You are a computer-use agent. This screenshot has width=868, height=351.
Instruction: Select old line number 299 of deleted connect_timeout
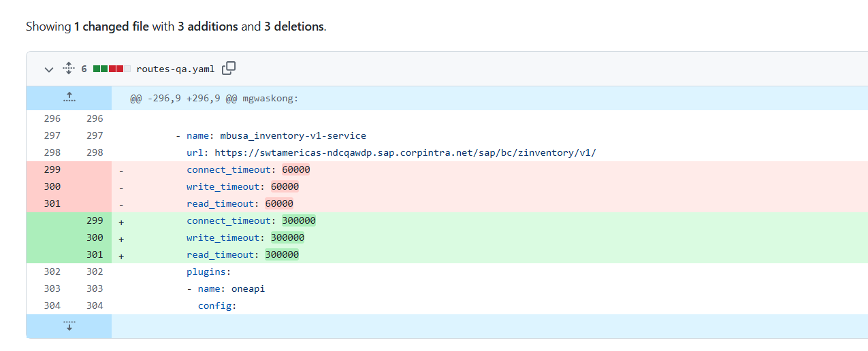tap(52, 169)
